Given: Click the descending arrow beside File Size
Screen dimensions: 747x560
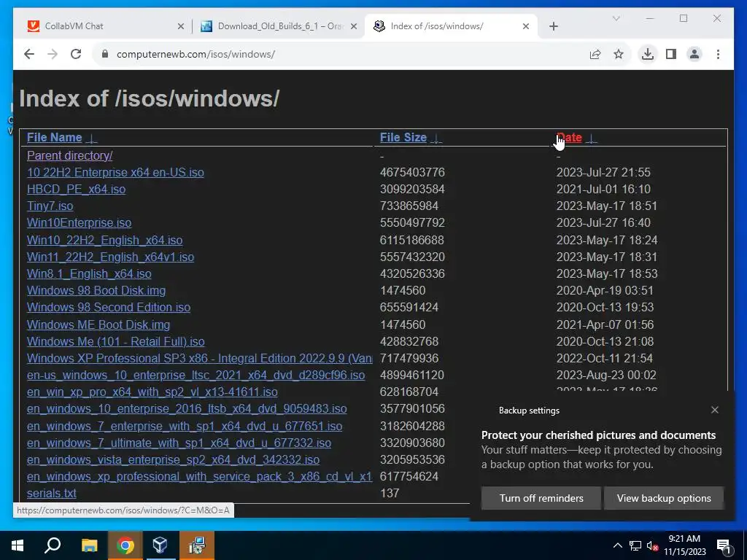Looking at the screenshot, I should 436,139.
